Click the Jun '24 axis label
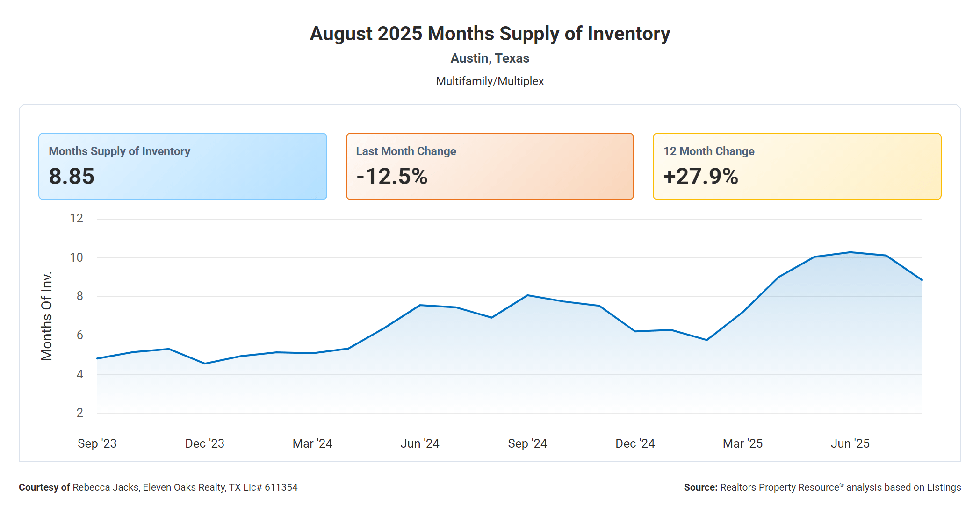Screen dimensions: 980x514 tap(420, 443)
